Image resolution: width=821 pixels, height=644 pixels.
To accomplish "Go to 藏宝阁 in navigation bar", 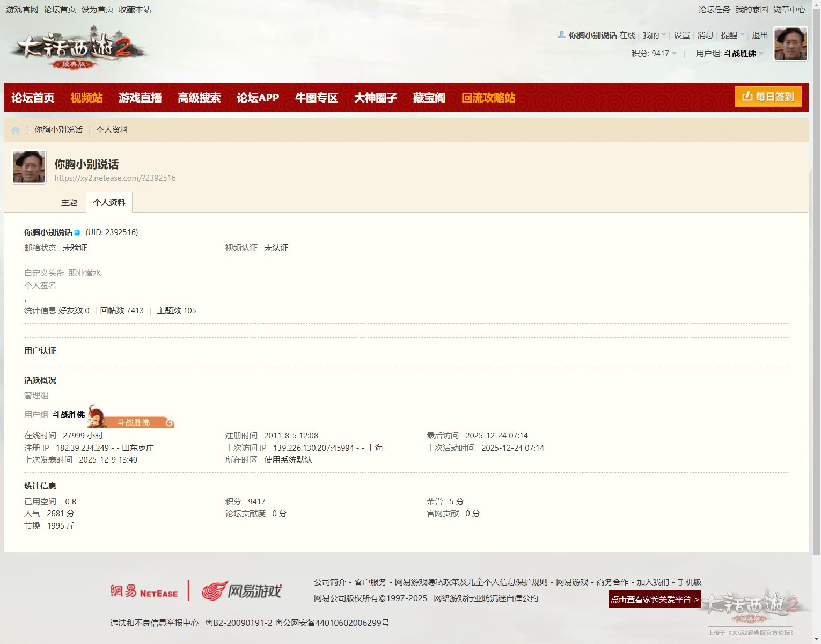I will pos(429,98).
